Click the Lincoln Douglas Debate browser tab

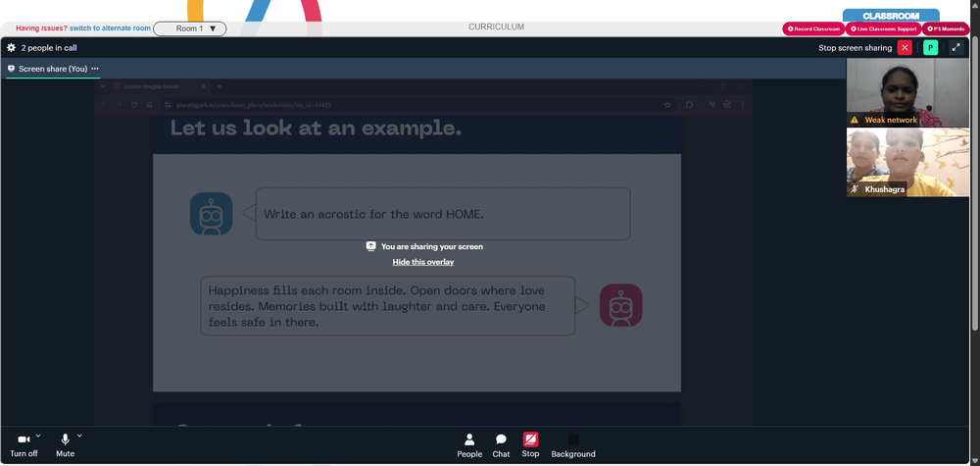click(x=160, y=86)
